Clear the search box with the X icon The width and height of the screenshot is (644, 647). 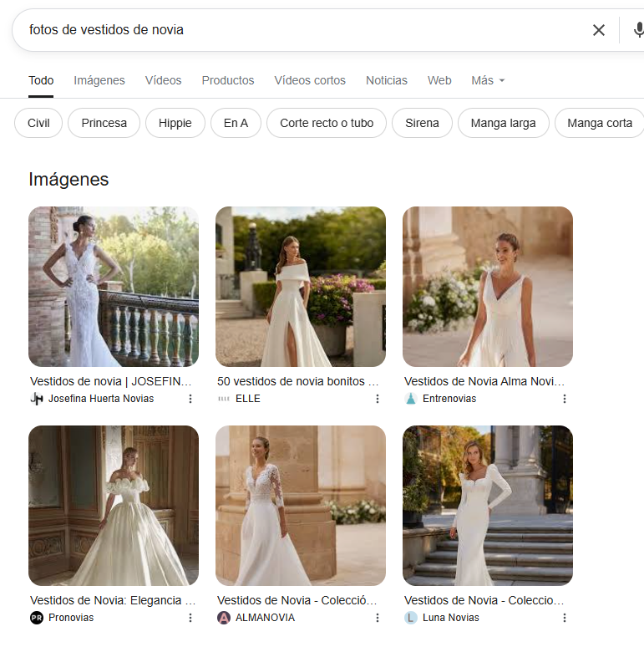pyautogui.click(x=599, y=30)
